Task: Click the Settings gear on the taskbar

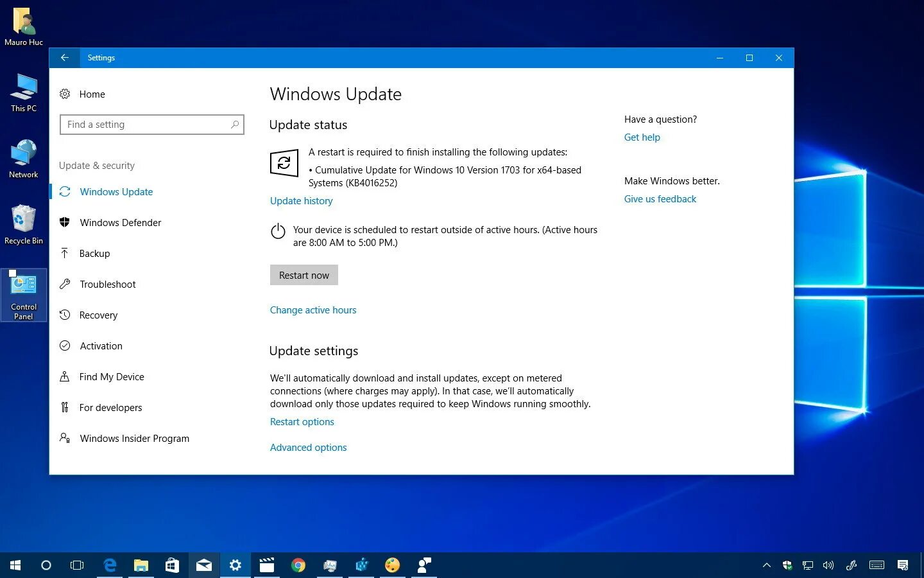Action: coord(235,565)
